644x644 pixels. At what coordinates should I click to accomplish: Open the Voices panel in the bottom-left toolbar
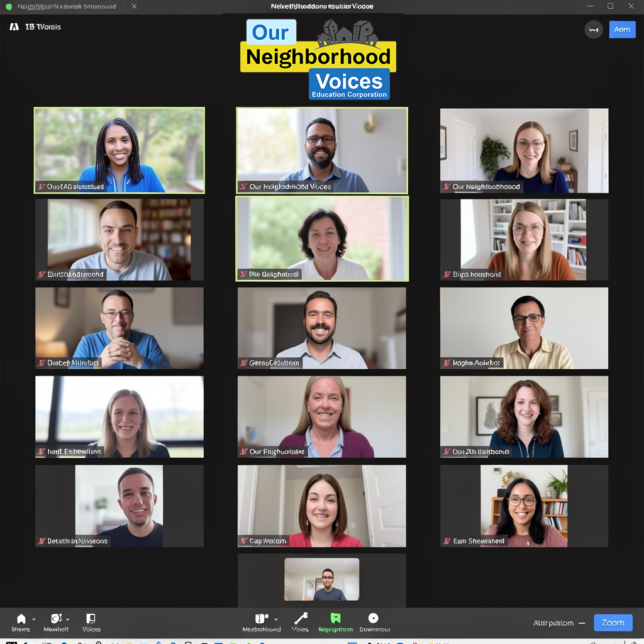pos(91,622)
